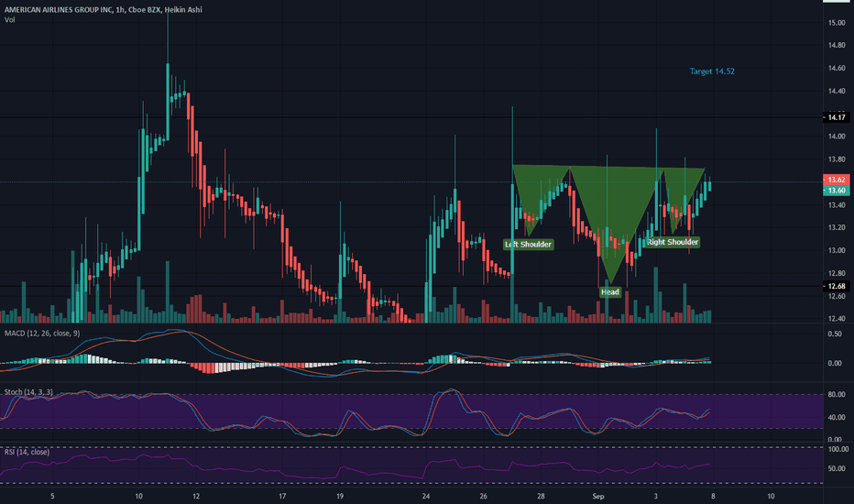Click the 12.68 price line label
Viewport: 854px width, 504px height.
pyautogui.click(x=836, y=286)
